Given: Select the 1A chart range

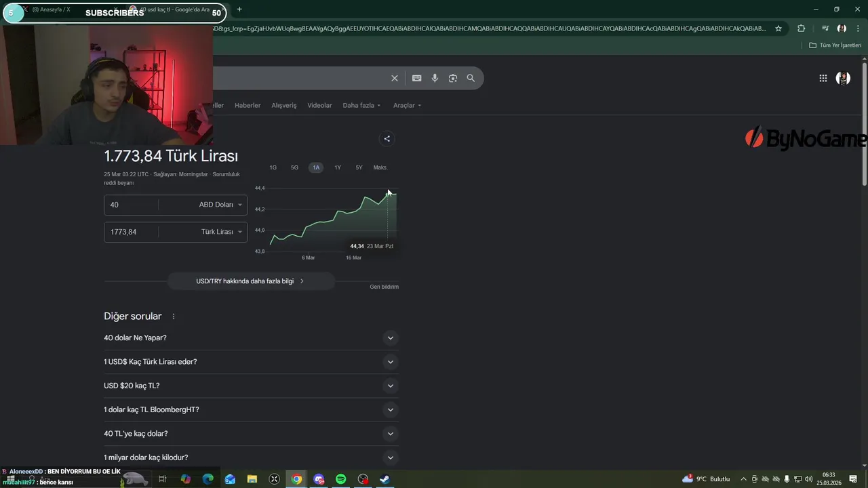Looking at the screenshot, I should 316,167.
